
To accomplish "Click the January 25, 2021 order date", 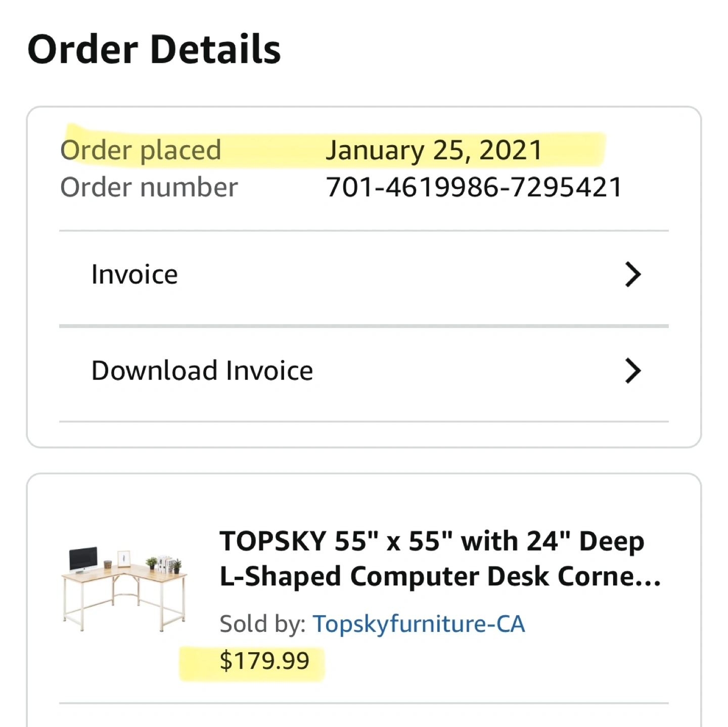I will tap(434, 150).
